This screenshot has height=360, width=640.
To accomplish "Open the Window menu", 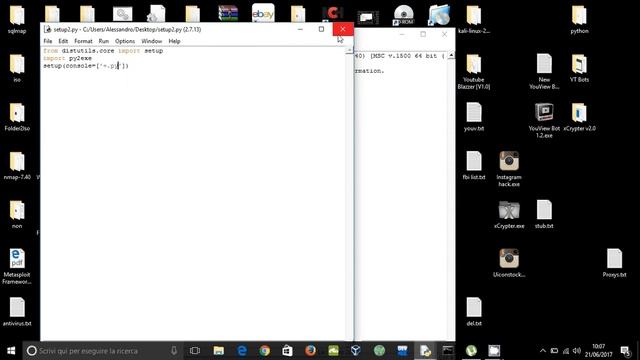I will coord(151,41).
